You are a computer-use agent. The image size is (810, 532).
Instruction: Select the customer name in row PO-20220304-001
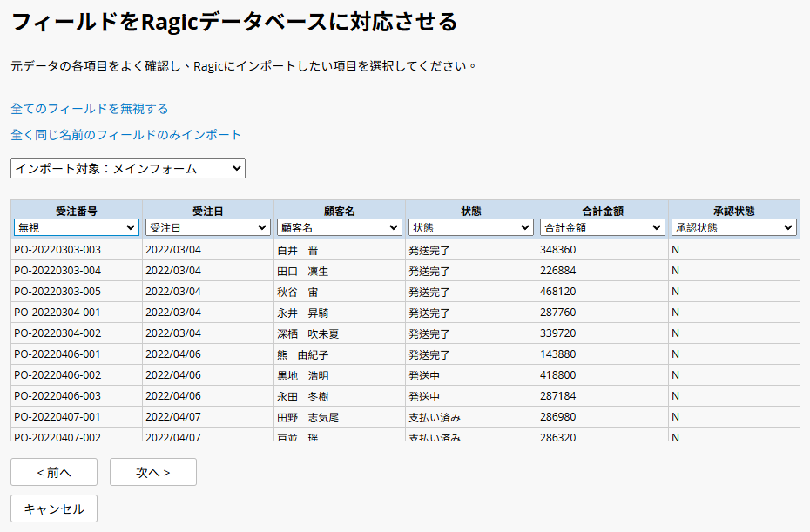pos(303,313)
